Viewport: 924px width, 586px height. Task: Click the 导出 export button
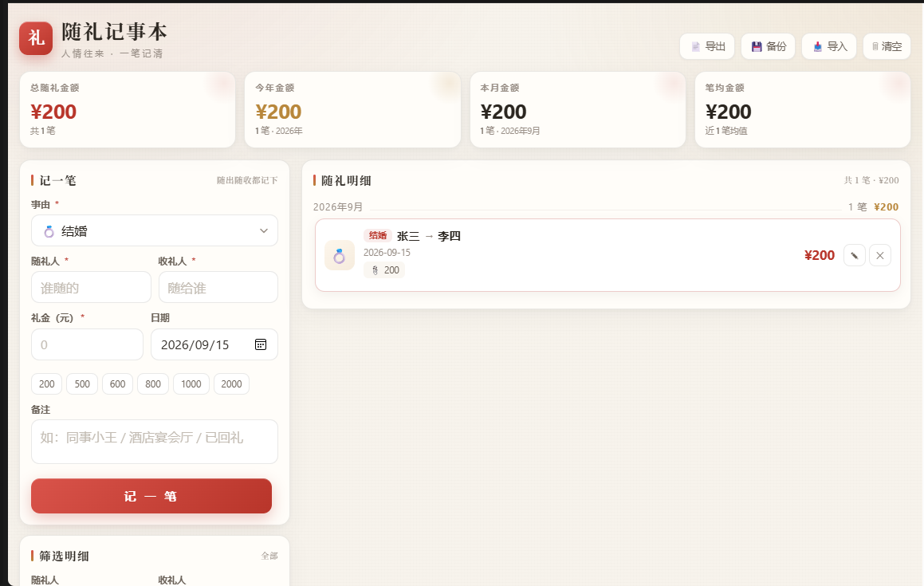(707, 46)
